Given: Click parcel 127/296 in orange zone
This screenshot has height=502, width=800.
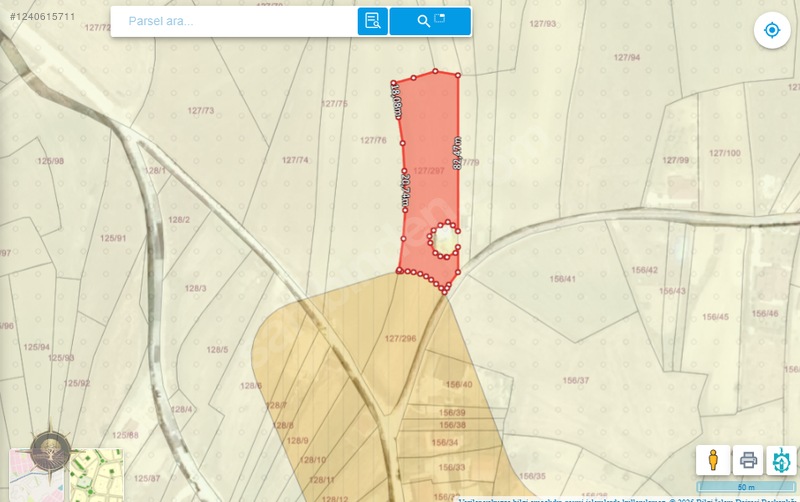Looking at the screenshot, I should tap(400, 338).
